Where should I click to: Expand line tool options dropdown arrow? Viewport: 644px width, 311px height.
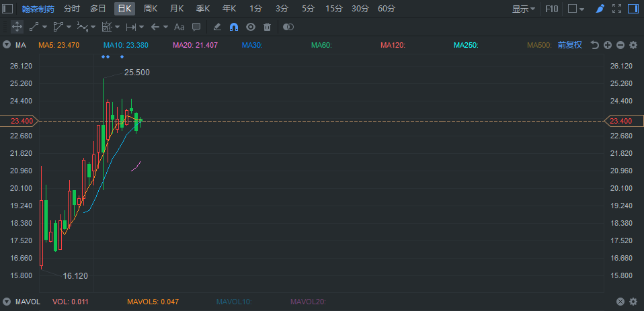coord(44,27)
